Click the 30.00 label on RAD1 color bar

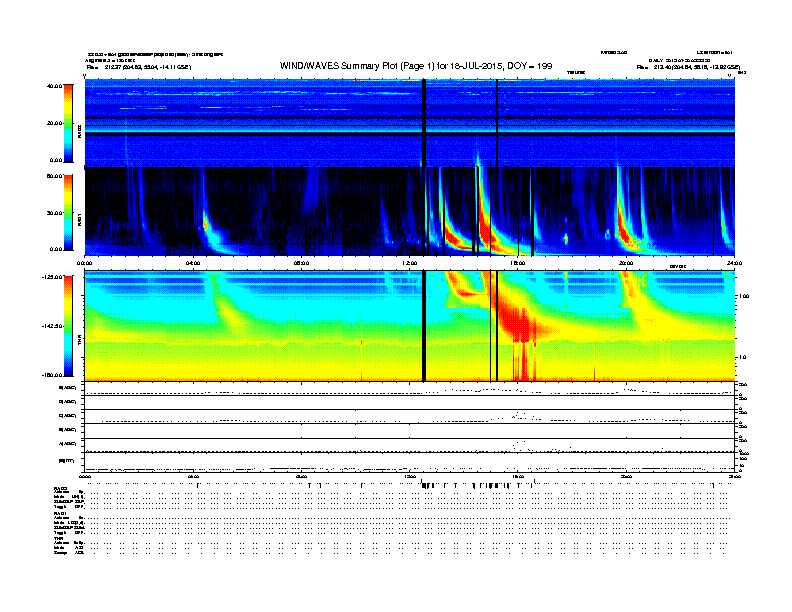(x=54, y=213)
